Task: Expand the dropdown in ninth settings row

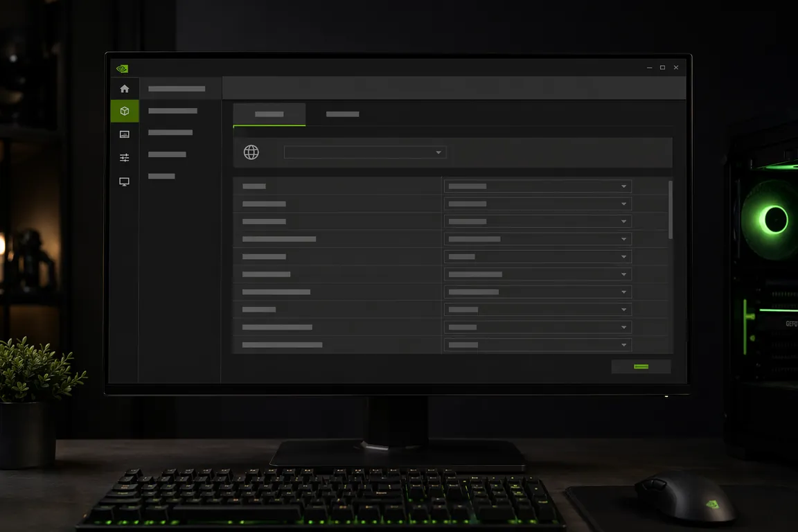Action: pyautogui.click(x=538, y=328)
